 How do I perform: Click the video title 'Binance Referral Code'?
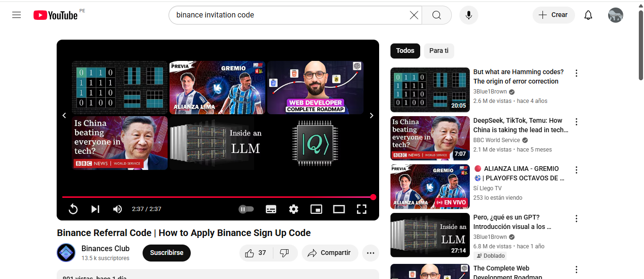tap(184, 233)
